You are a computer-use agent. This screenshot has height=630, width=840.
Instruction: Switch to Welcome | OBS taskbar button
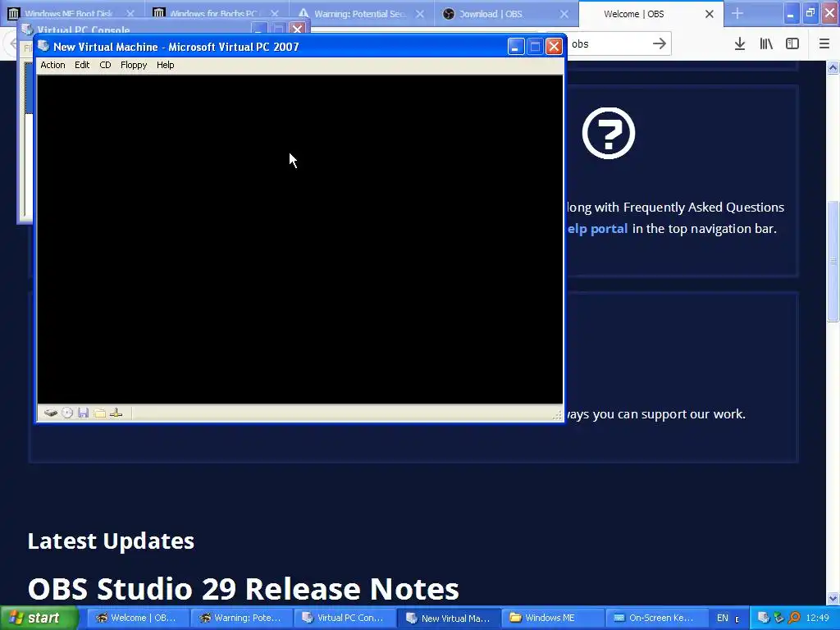coord(137,619)
